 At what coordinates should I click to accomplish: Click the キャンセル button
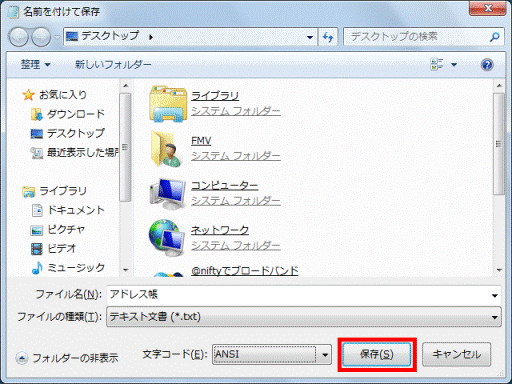tap(456, 354)
